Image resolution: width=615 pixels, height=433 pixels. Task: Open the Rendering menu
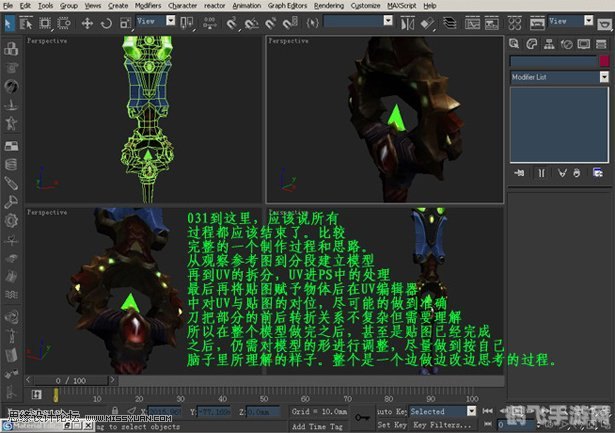click(328, 5)
